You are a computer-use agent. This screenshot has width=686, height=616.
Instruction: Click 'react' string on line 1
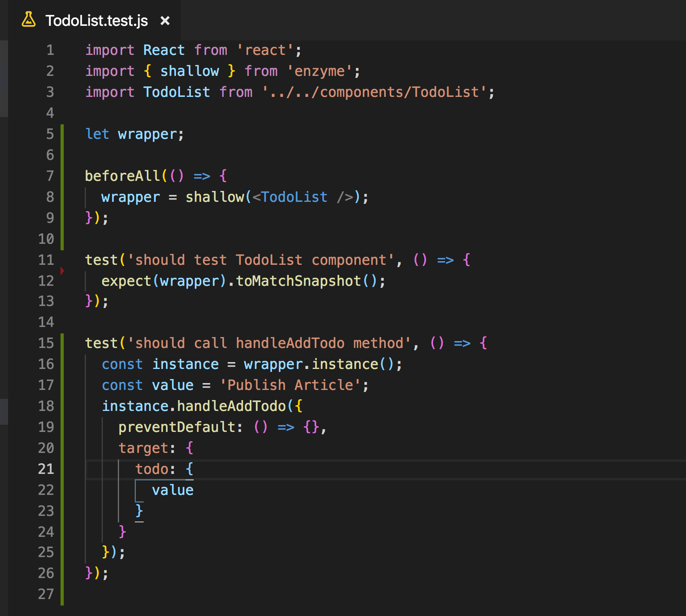coord(266,50)
